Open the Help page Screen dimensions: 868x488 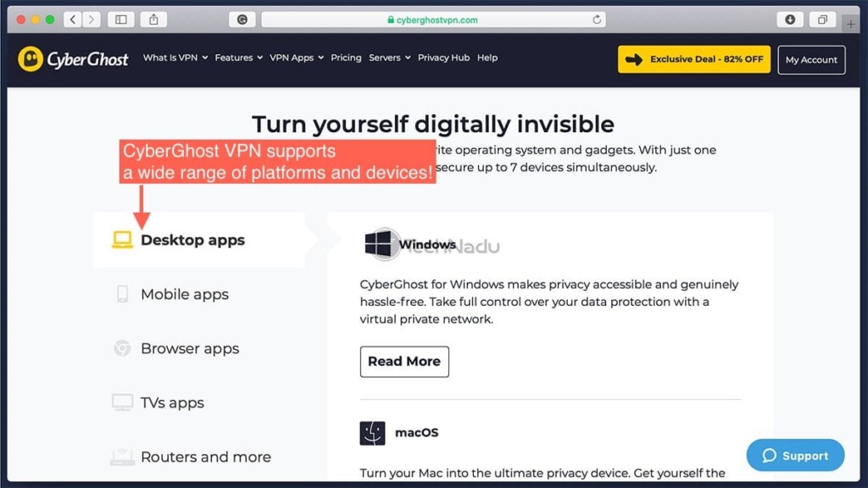pos(487,58)
